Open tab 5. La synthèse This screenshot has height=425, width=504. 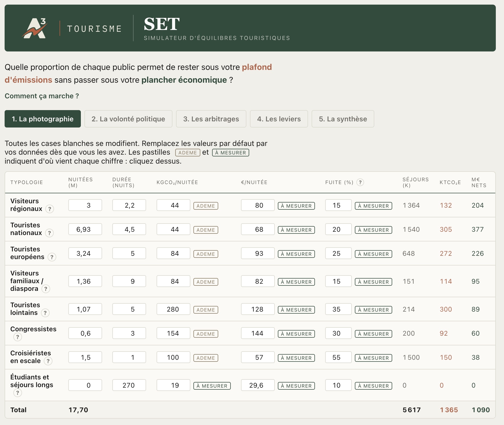(x=343, y=119)
